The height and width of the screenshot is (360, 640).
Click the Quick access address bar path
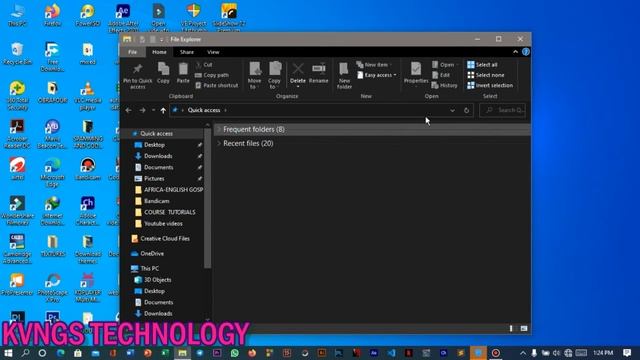pyautogui.click(x=204, y=110)
